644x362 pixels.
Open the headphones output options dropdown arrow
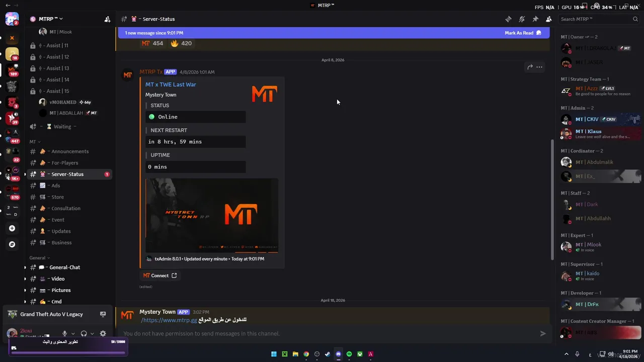(x=92, y=333)
